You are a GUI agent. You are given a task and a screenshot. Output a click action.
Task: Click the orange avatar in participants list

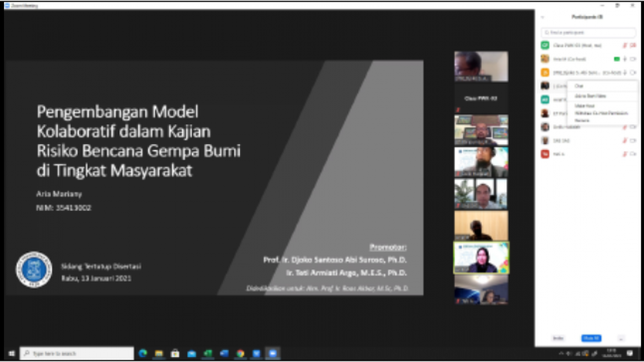click(x=545, y=73)
